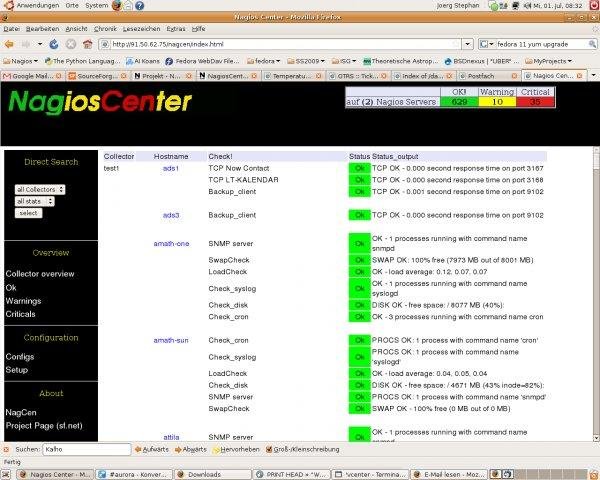Open the Hilfe menu
Viewport: 600px width, 480px height.
tap(199, 29)
